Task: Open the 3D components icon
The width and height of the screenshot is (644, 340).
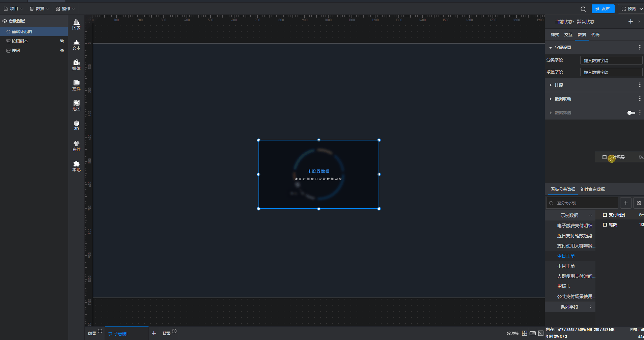Action: 76,125
